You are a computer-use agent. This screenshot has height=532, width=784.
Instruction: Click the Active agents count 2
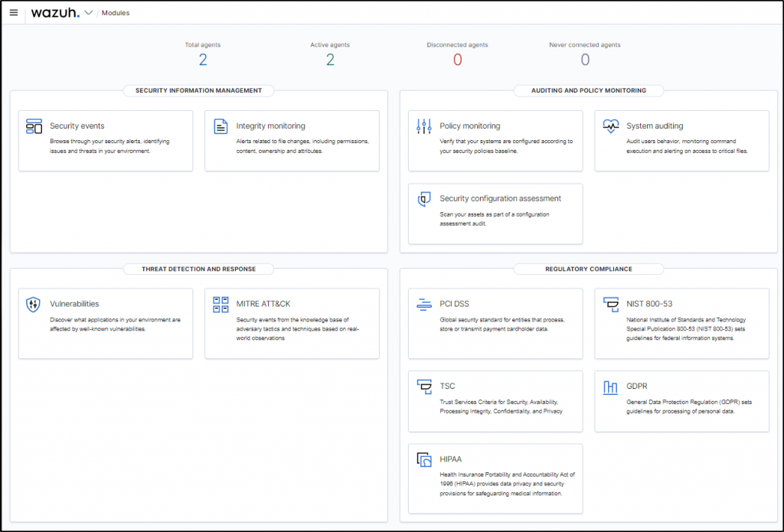(x=330, y=60)
